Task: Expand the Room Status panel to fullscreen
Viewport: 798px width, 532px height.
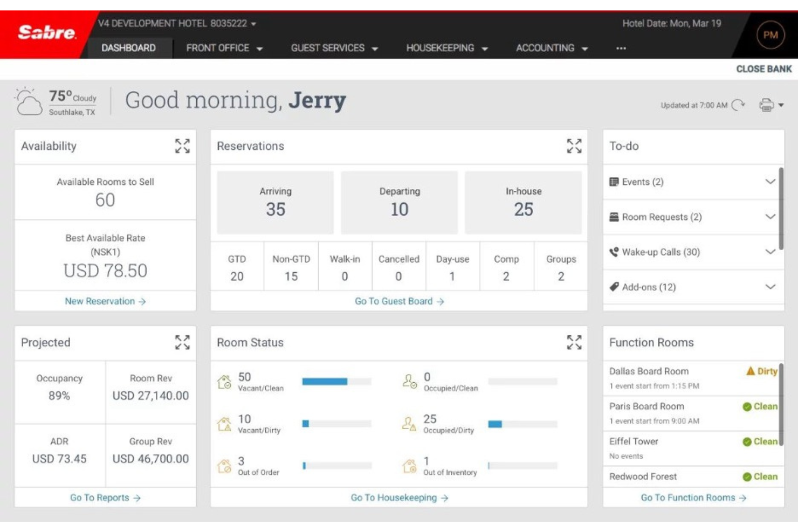Action: click(575, 342)
